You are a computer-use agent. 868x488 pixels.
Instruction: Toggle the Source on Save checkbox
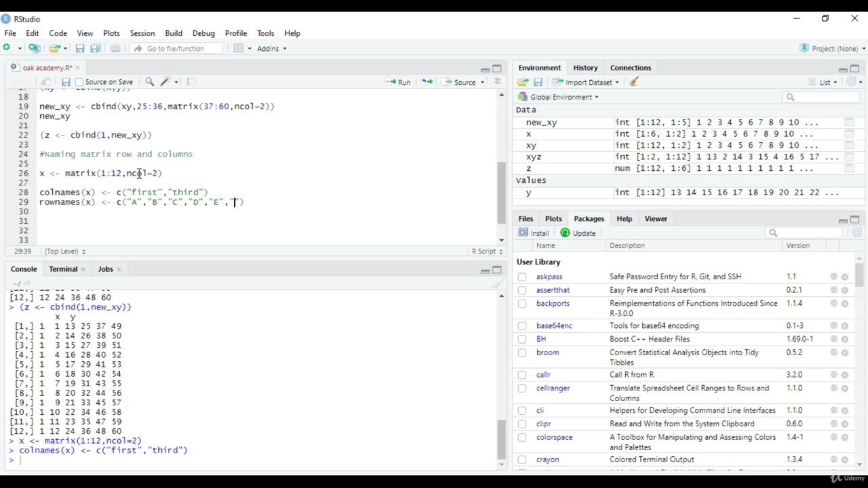(79, 82)
